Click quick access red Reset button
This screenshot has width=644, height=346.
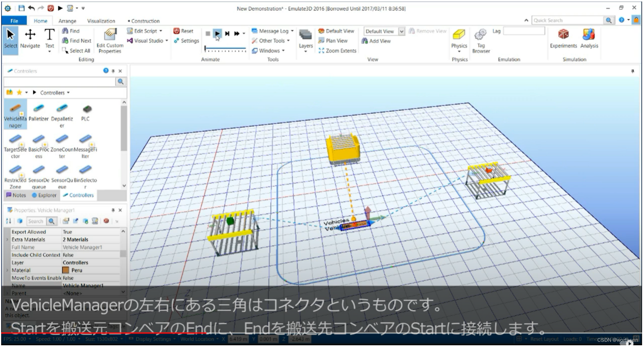(50, 8)
